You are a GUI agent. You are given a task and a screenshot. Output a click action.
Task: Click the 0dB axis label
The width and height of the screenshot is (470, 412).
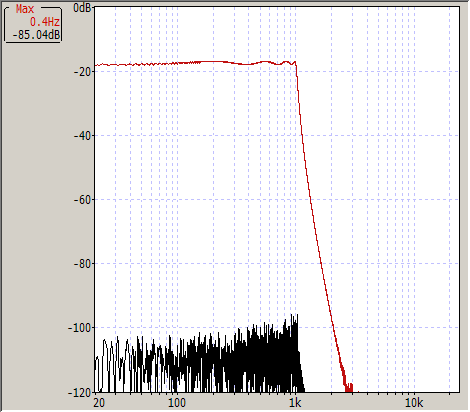point(82,8)
